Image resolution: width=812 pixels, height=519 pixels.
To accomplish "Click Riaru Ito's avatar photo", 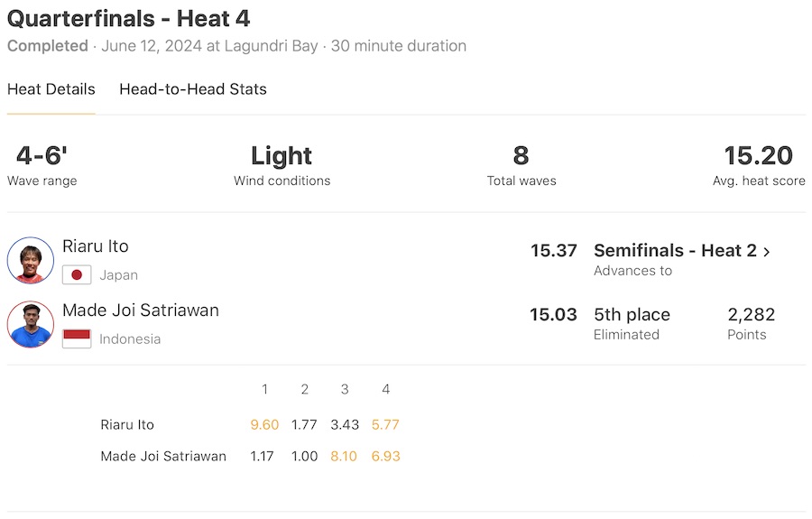I will click(x=31, y=260).
